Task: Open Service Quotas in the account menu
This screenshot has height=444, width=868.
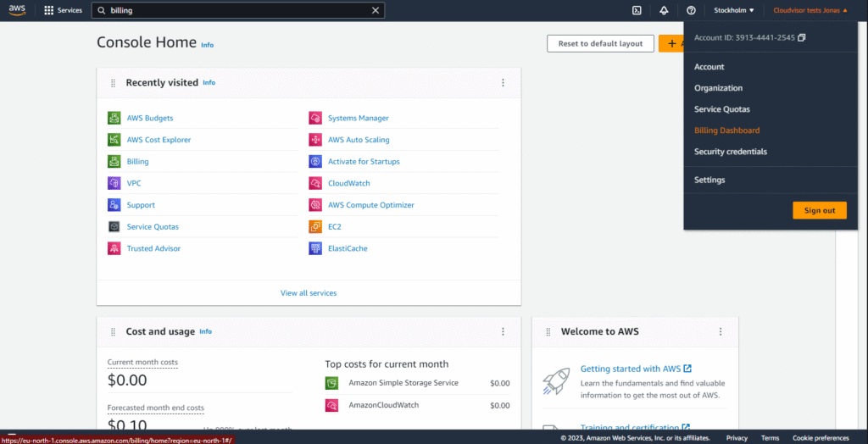Action: (722, 109)
